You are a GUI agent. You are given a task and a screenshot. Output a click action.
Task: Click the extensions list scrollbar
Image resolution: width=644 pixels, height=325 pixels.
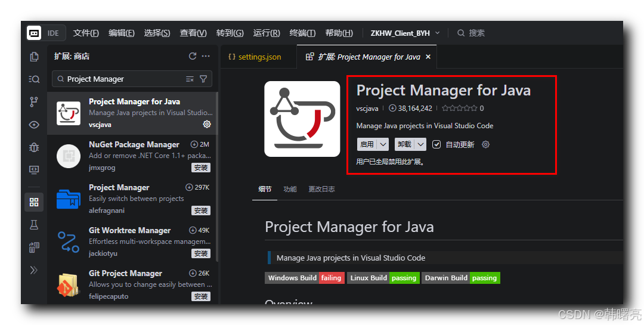pyautogui.click(x=217, y=177)
